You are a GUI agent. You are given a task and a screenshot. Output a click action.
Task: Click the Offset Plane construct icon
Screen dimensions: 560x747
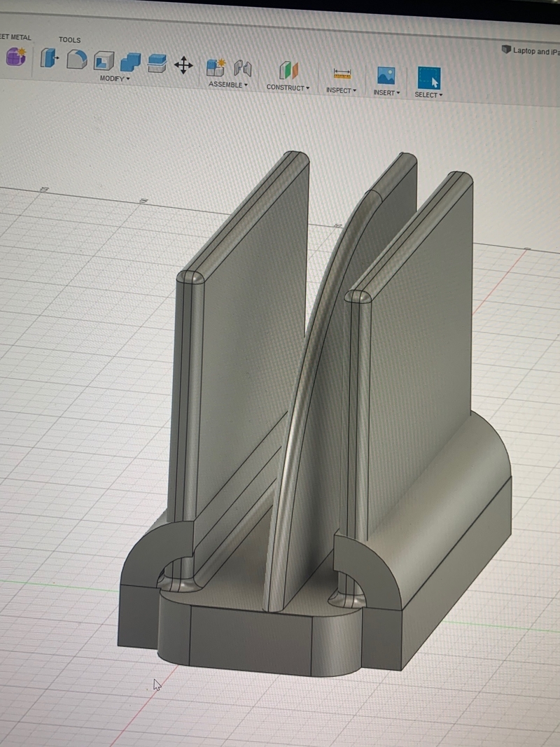(288, 71)
